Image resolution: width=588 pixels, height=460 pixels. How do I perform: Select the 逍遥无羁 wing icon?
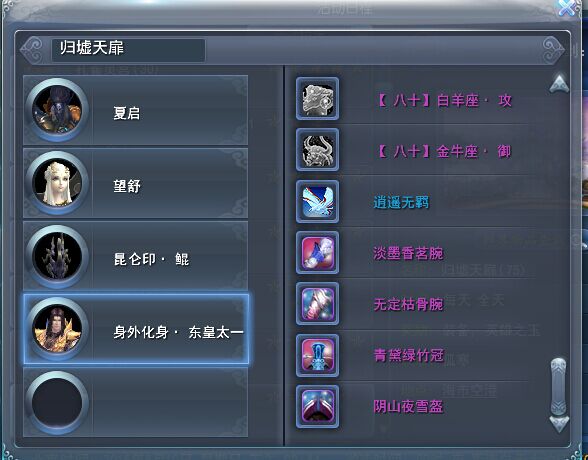(x=317, y=201)
